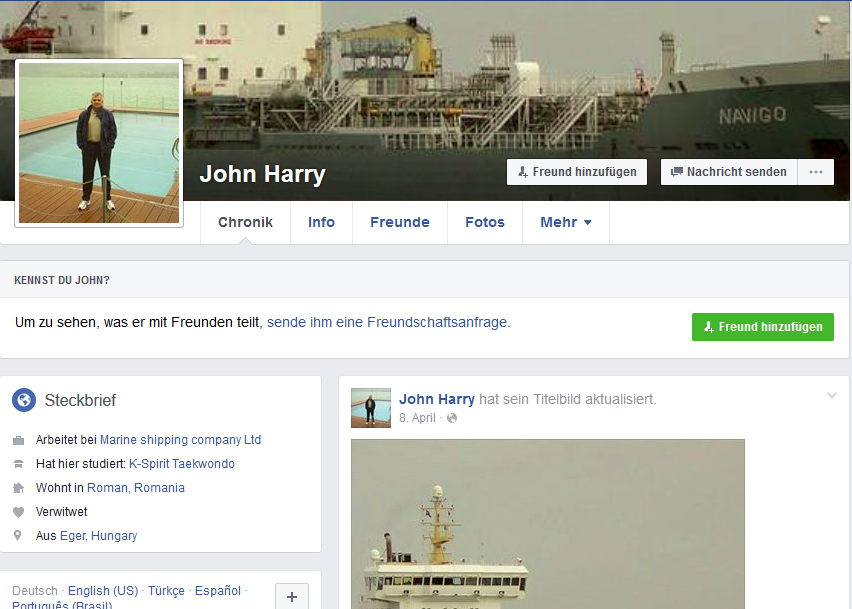This screenshot has width=852, height=609.
Task: Send a message via Nachricht senden
Action: point(729,172)
